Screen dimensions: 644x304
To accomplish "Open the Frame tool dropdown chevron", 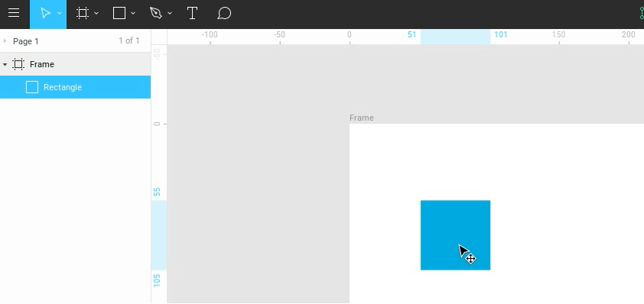I will coord(96,13).
